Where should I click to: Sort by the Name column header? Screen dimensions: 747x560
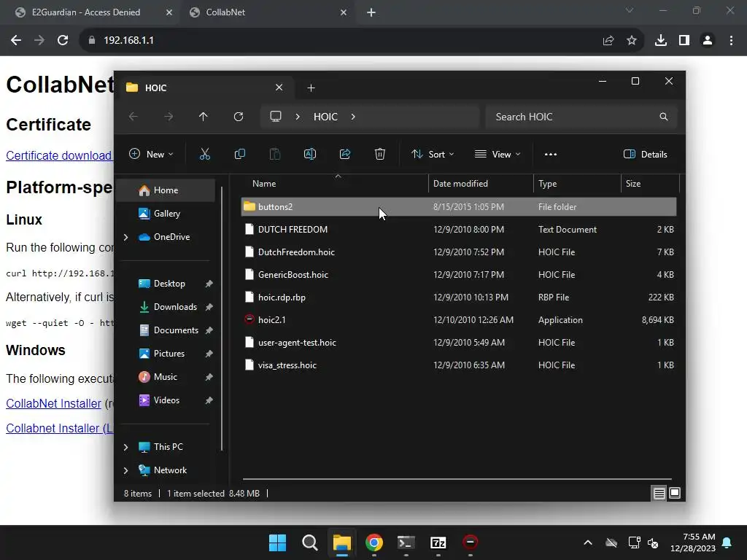[x=335, y=184]
